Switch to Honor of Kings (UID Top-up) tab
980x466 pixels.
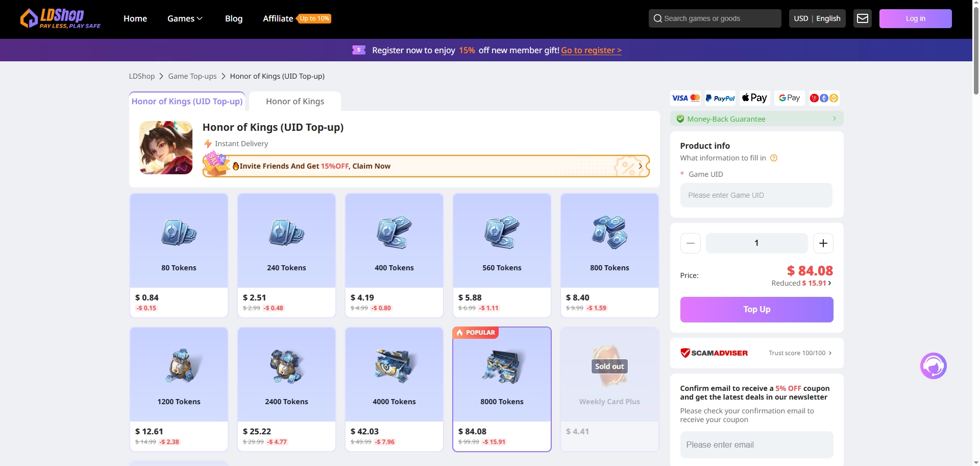[x=187, y=101]
